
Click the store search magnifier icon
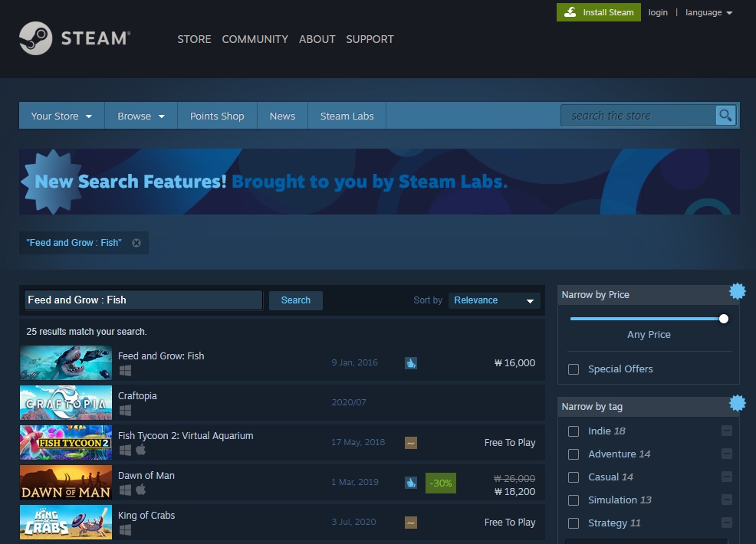coord(725,115)
